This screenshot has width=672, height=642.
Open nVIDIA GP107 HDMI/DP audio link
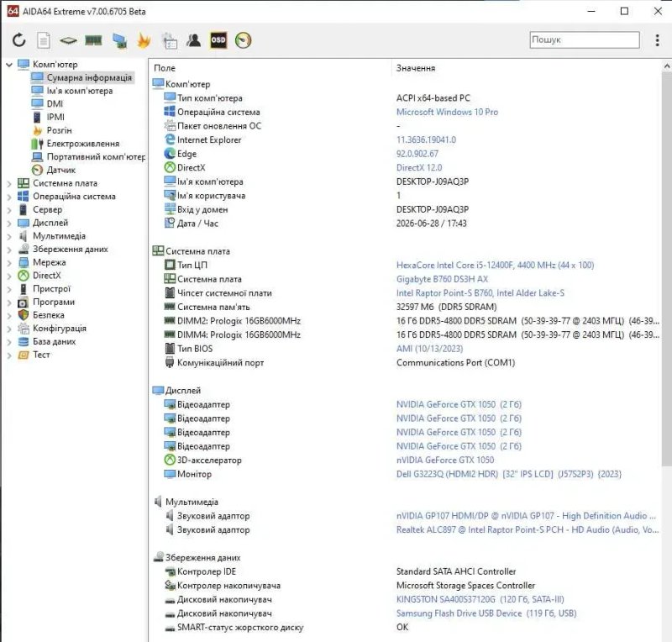pos(526,516)
